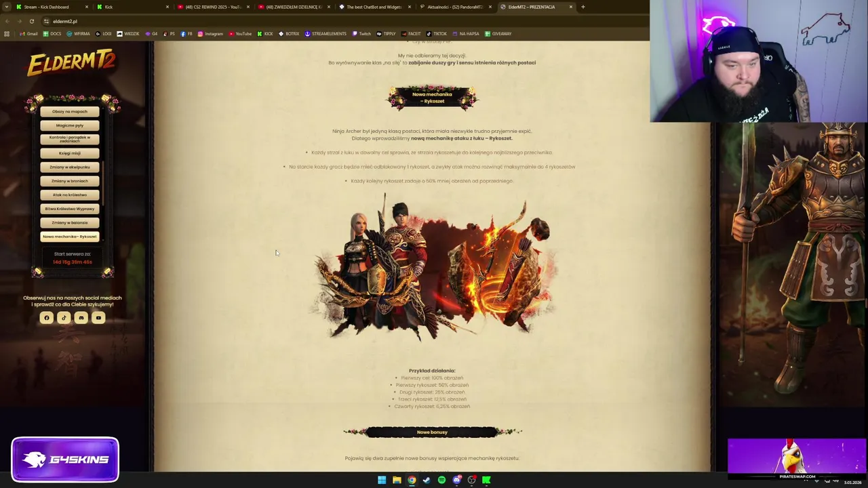This screenshot has height=488, width=868.
Task: Open the TIPPLY bookmark
Action: tap(386, 33)
